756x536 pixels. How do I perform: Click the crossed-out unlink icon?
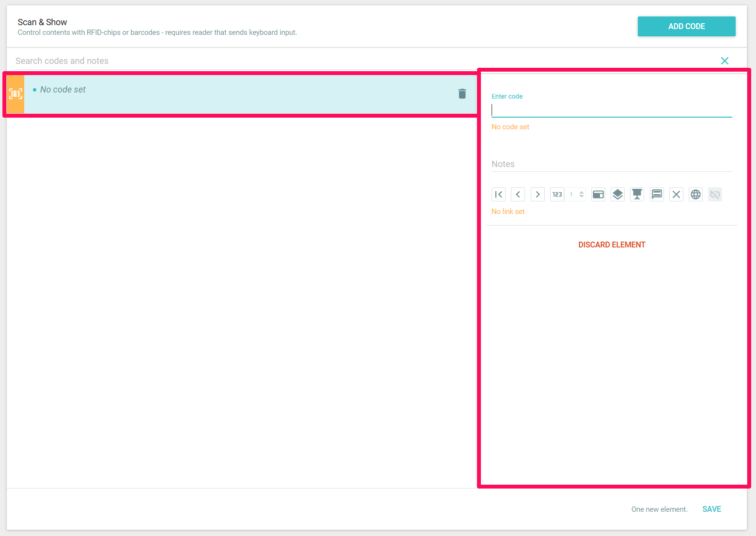click(x=715, y=195)
